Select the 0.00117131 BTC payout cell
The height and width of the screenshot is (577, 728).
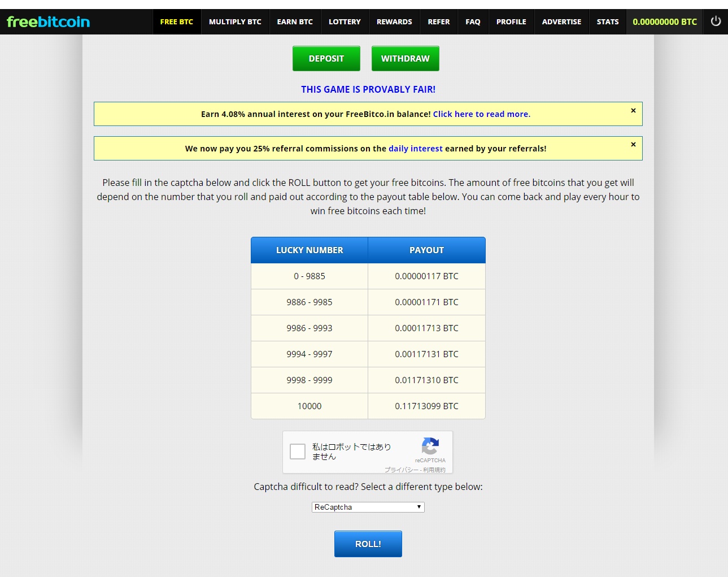pos(427,354)
